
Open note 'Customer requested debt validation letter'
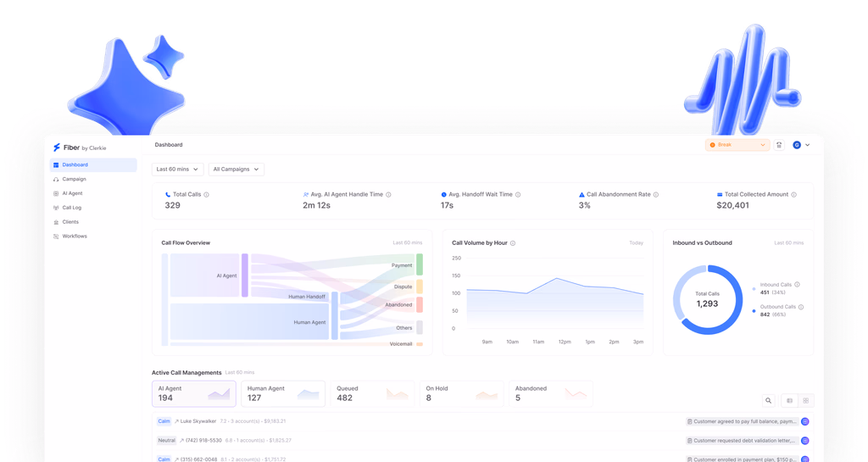point(742,441)
